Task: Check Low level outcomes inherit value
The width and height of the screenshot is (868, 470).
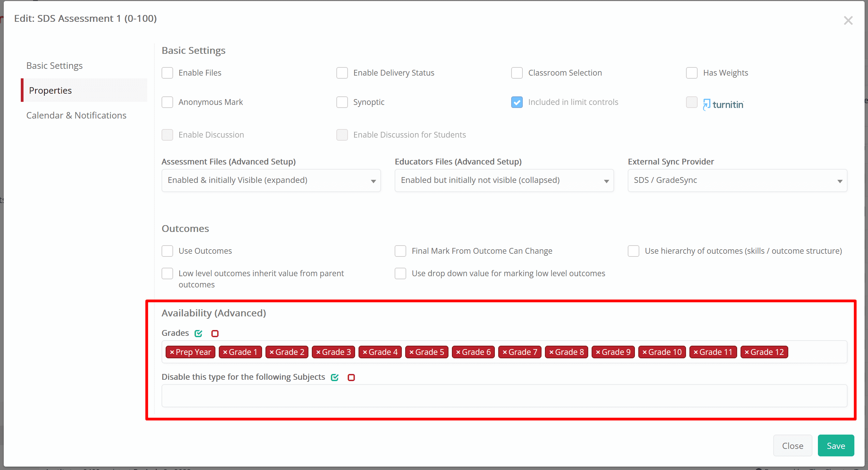Action: pos(167,273)
